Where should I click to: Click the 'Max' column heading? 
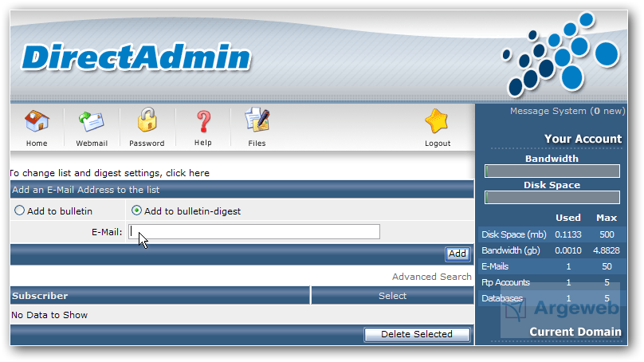pos(607,218)
